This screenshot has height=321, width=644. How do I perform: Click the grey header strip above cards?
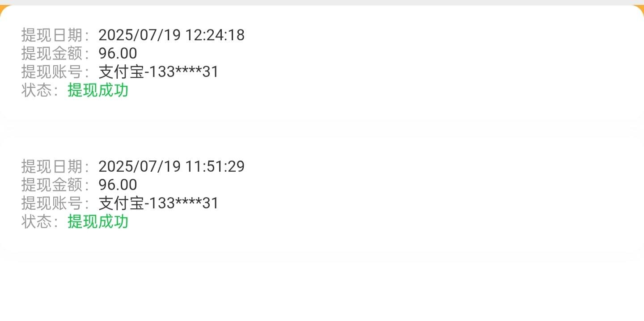pyautogui.click(x=322, y=2)
